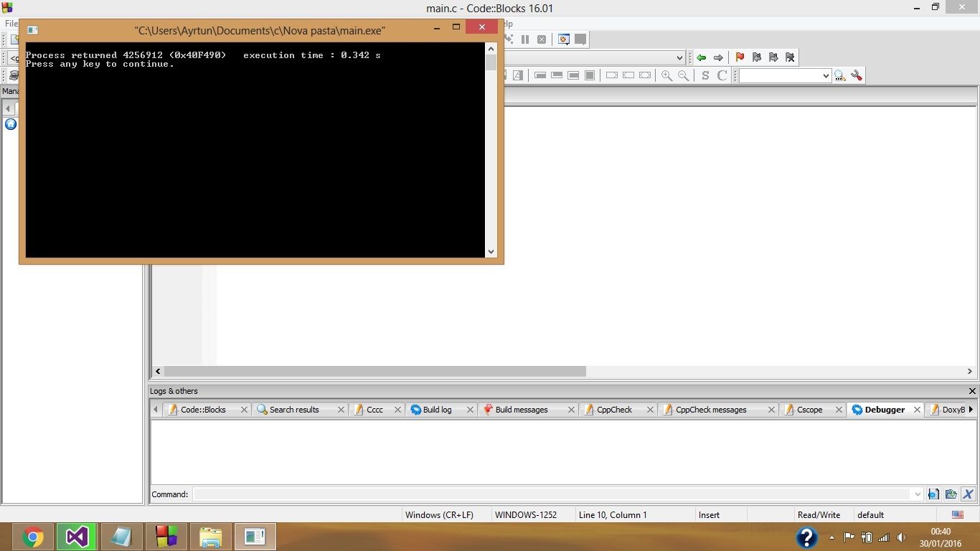The image size is (980, 551).
Task: Open the toolbar search text dropdown
Action: click(x=826, y=75)
